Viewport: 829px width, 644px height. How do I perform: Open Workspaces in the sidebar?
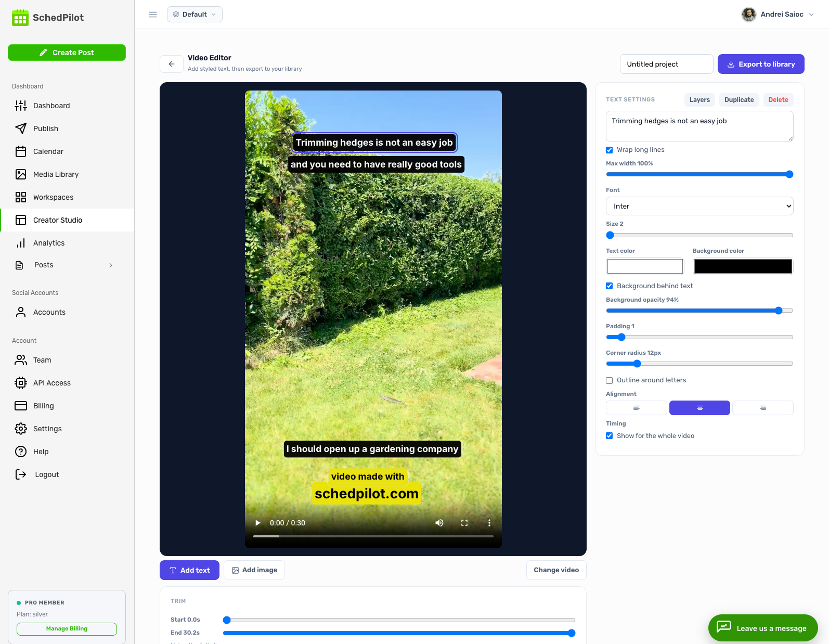[x=67, y=197]
